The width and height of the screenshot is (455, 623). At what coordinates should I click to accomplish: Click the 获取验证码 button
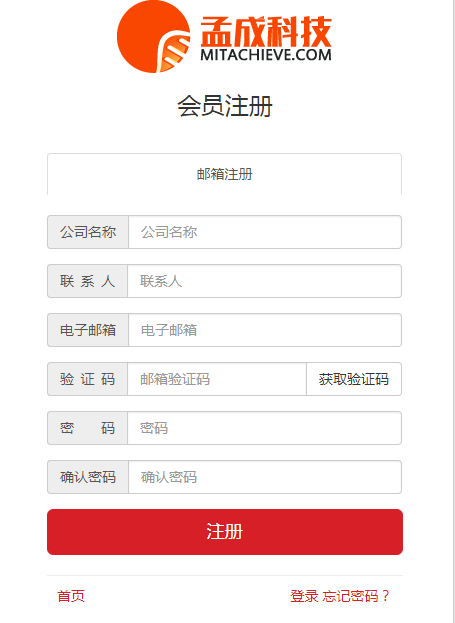[354, 379]
